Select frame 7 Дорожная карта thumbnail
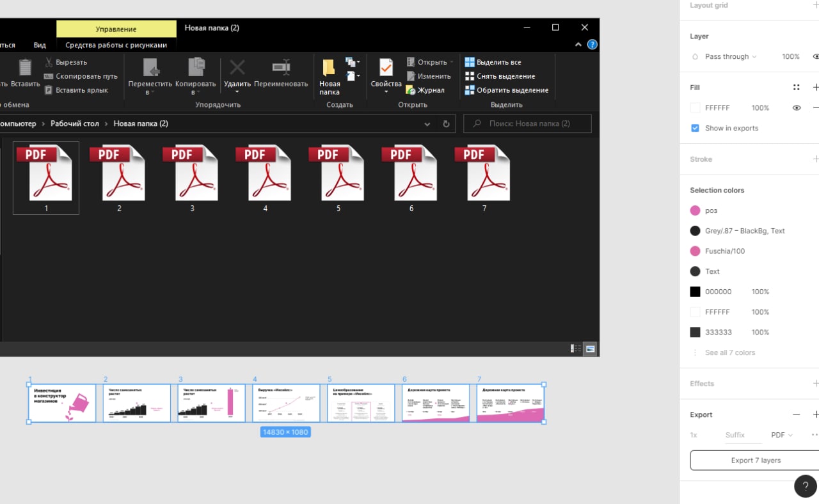Screen dimensions: 819x504 click(x=510, y=403)
